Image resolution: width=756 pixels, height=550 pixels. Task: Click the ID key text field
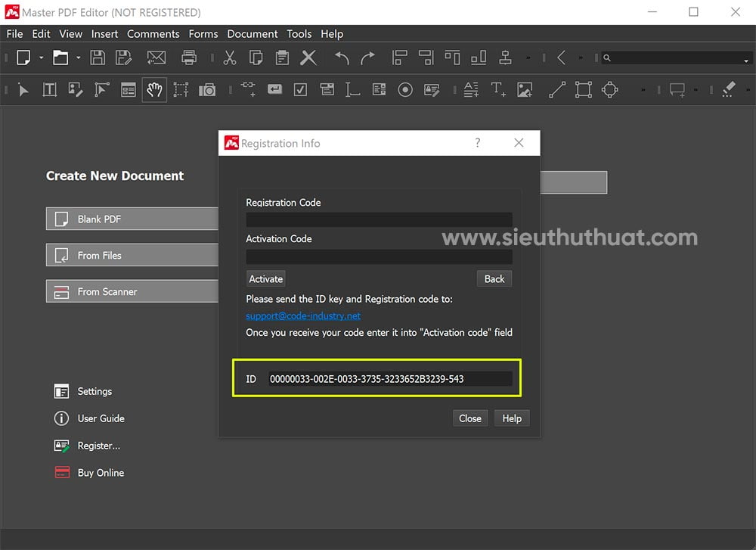pos(390,379)
